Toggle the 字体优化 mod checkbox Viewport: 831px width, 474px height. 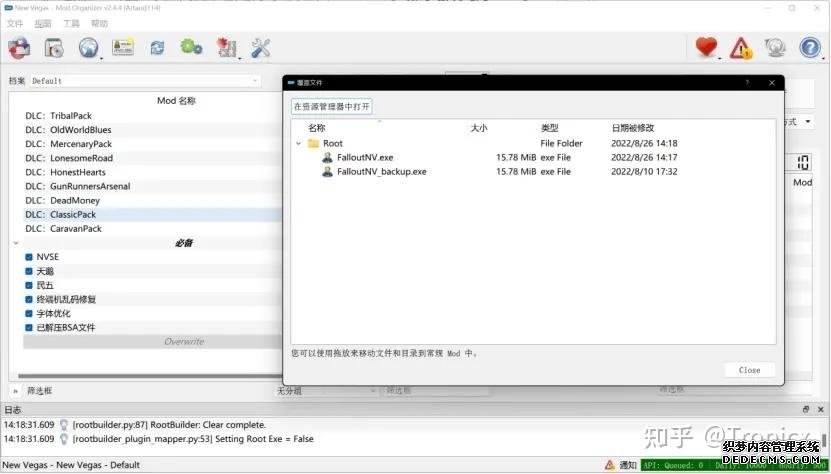tap(29, 313)
